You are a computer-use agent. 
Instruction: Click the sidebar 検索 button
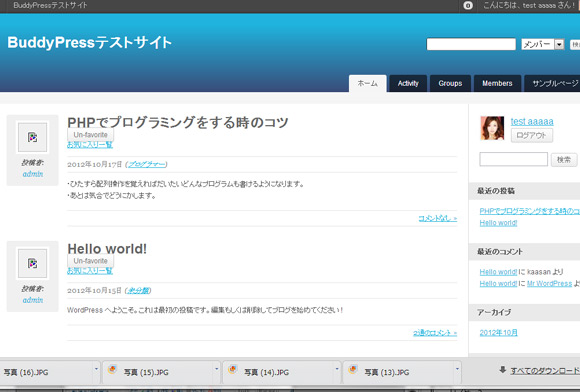click(564, 160)
